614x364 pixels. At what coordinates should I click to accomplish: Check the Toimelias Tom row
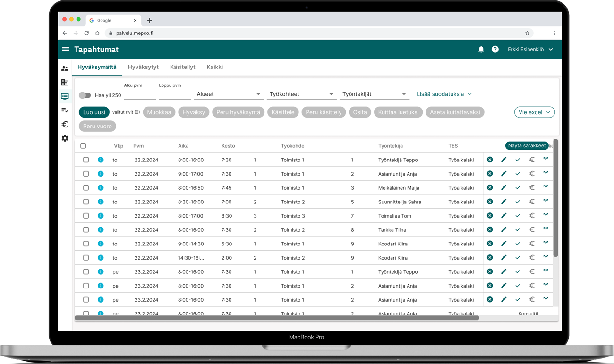(86, 216)
